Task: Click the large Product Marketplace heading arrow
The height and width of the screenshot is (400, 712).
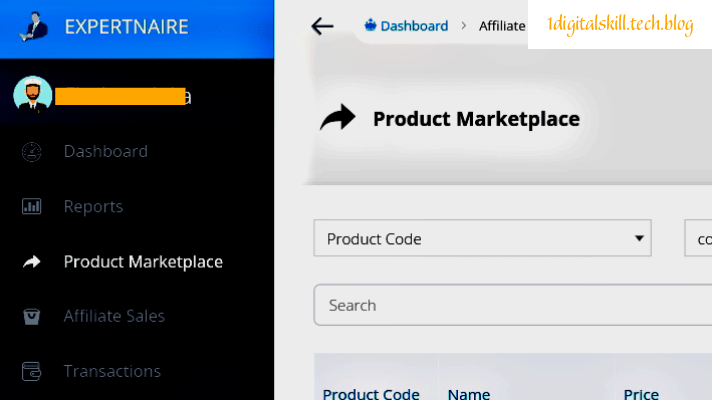Action: [x=338, y=119]
